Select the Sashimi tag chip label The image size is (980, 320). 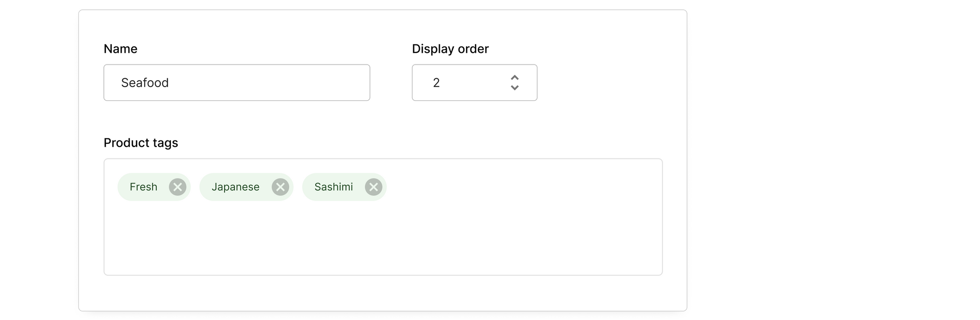click(x=334, y=187)
